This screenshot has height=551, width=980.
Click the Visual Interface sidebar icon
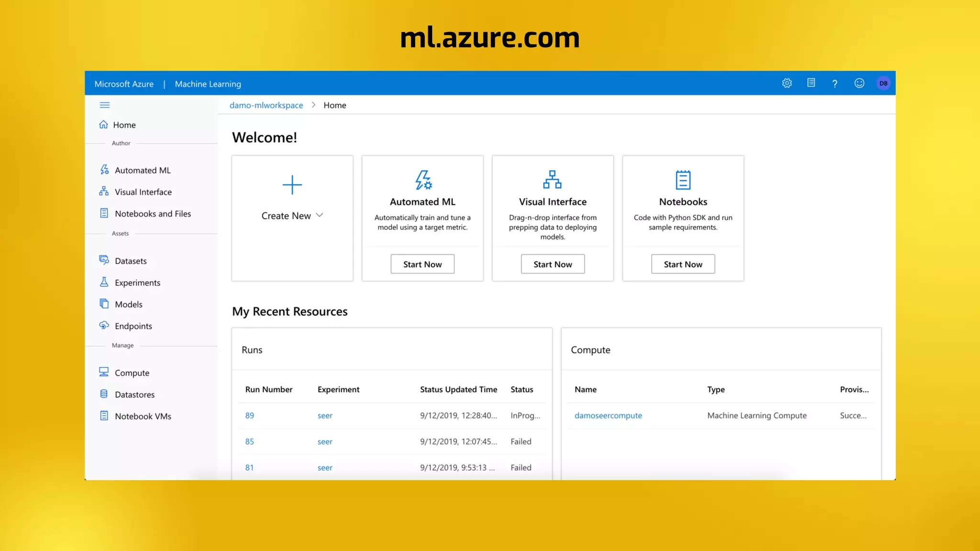click(x=104, y=191)
